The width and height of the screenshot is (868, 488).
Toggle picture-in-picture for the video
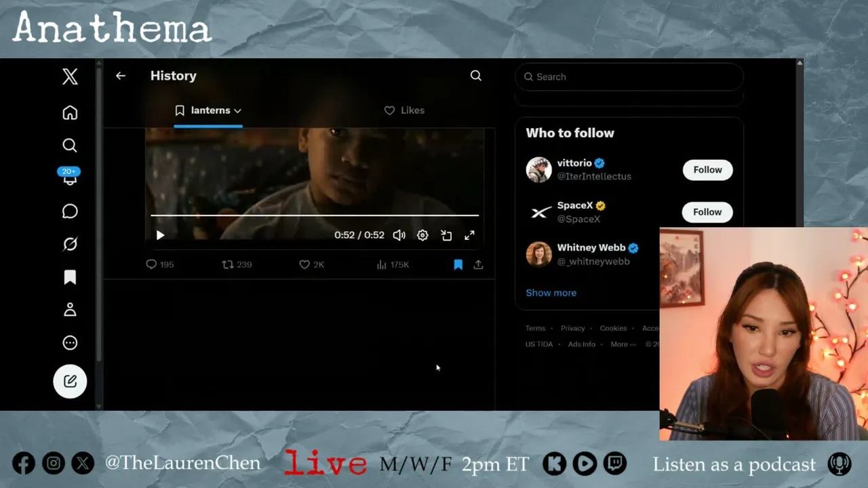tap(446, 235)
